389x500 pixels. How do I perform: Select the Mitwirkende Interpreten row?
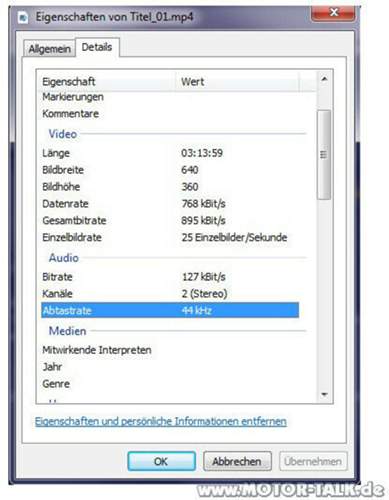tap(170, 350)
